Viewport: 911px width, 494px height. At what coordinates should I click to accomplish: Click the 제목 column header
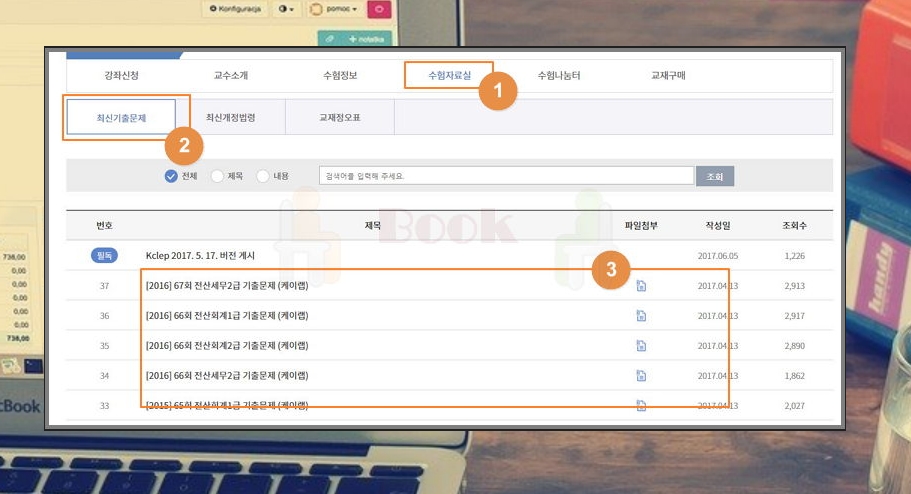click(x=372, y=225)
